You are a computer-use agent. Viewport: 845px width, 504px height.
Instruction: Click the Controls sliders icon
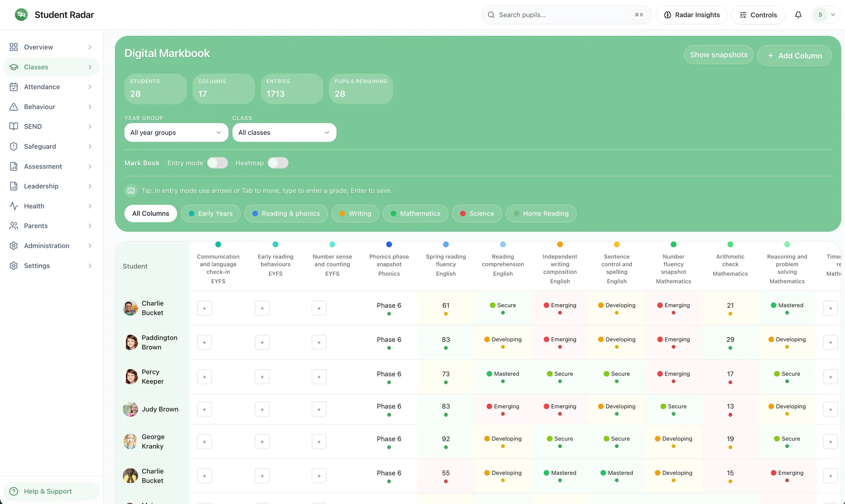(743, 15)
